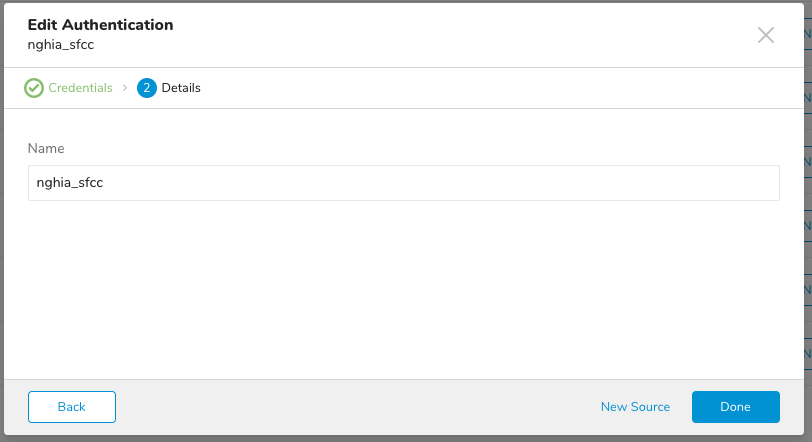The height and width of the screenshot is (442, 812).
Task: Click the dimmed strip below the dialog
Action: (x=400, y=438)
